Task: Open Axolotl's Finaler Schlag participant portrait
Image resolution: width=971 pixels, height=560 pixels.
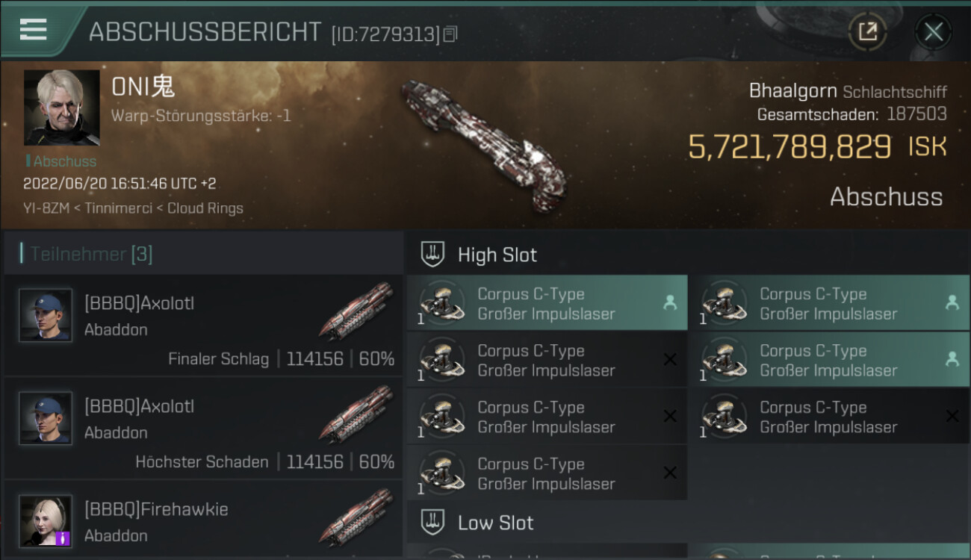Action: pyautogui.click(x=46, y=315)
